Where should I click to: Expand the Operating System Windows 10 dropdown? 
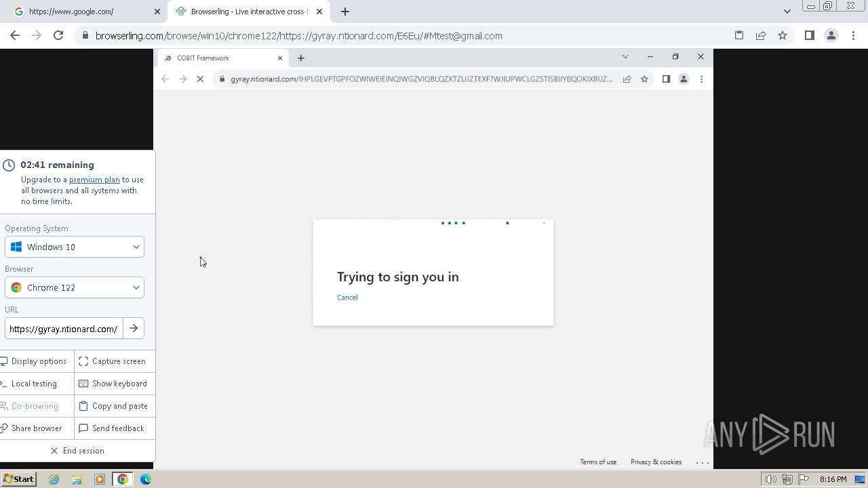[75, 247]
